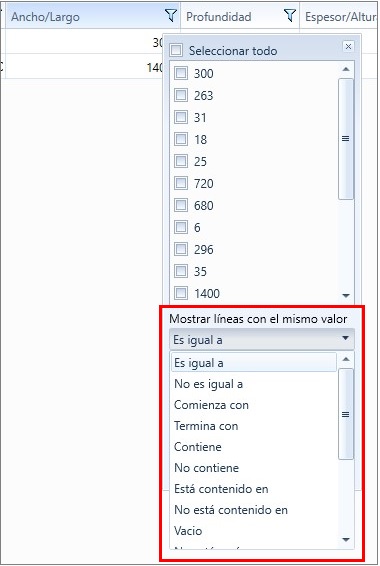
Task: Open the Ancho/Largo column filter icon
Action: [x=171, y=16]
